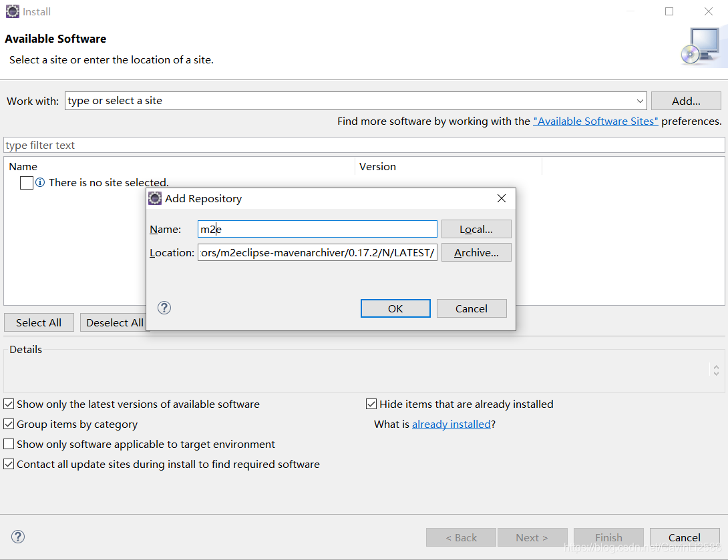Click the help icon at bottom of Install wizard
This screenshot has height=560, width=728.
[18, 537]
